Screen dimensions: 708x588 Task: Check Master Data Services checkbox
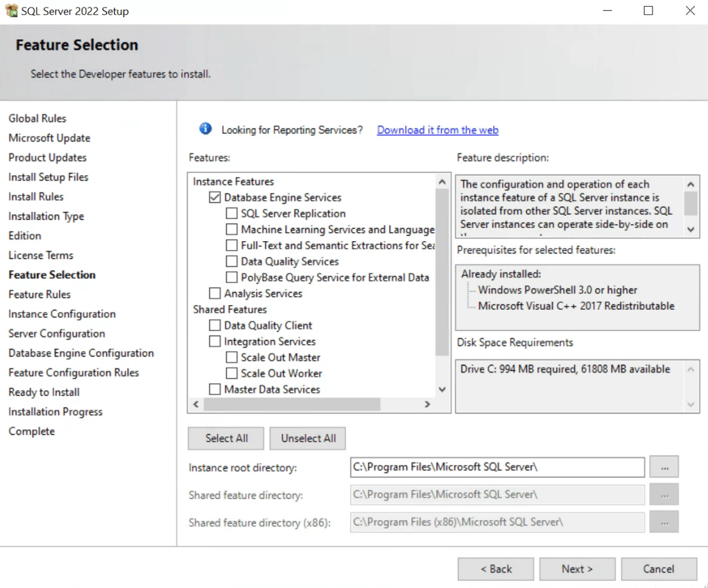click(215, 389)
